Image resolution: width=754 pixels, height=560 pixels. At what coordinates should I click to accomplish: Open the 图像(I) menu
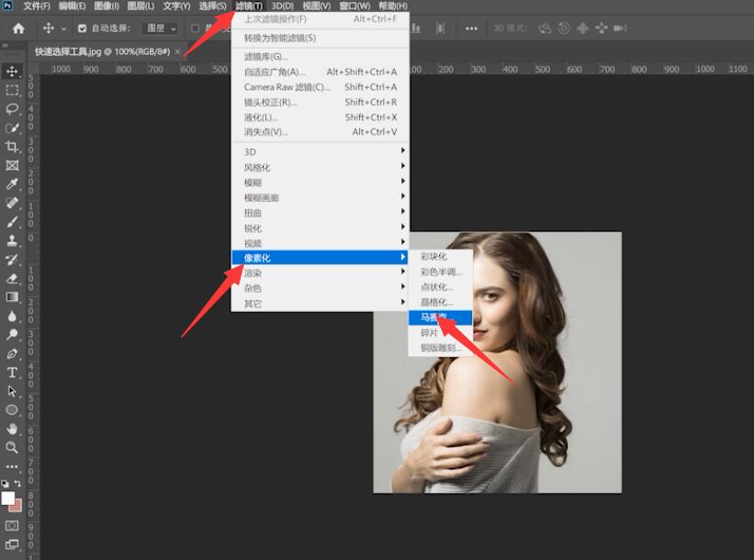[x=107, y=6]
